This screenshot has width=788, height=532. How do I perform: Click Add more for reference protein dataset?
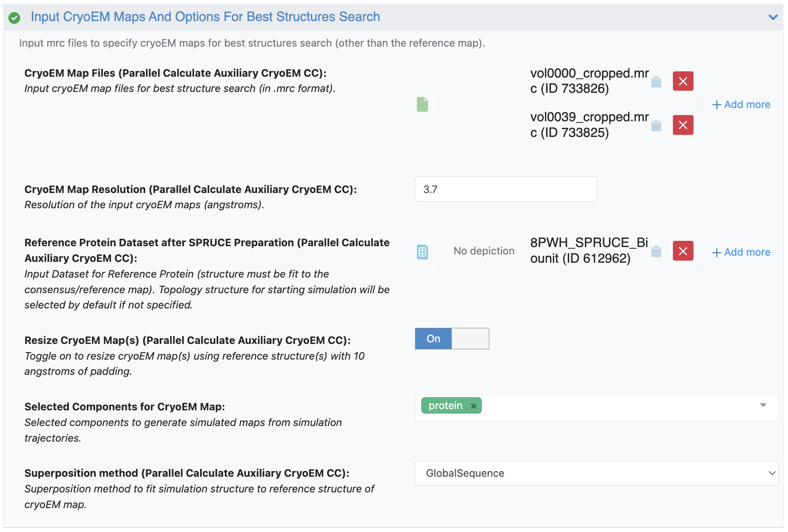point(741,252)
